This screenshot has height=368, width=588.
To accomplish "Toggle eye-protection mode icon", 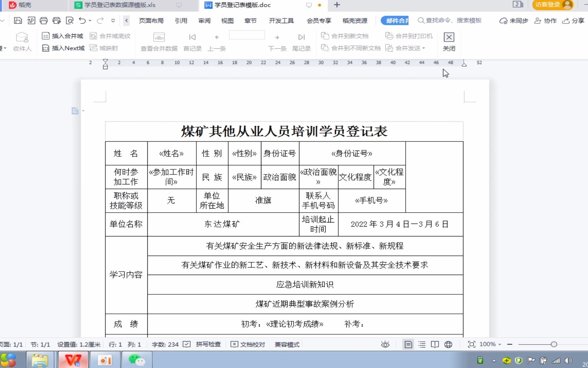I will (385, 344).
